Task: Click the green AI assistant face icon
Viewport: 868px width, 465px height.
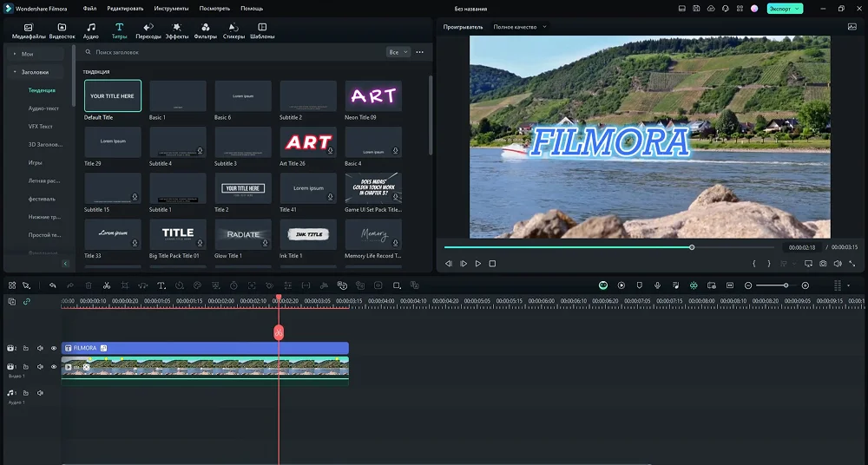Action: [x=603, y=285]
